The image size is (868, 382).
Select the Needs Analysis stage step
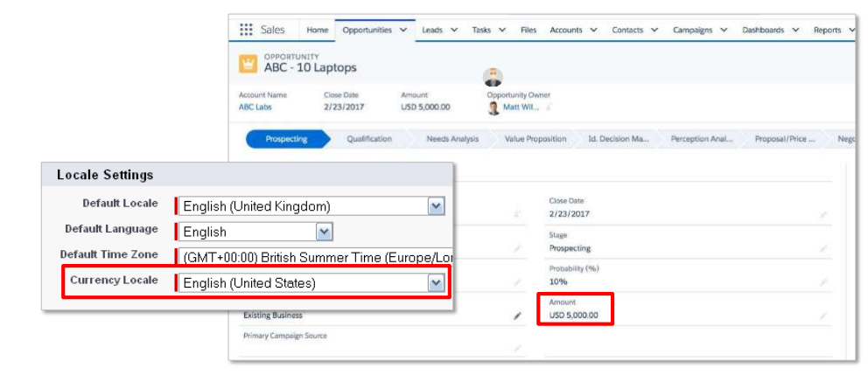451,139
